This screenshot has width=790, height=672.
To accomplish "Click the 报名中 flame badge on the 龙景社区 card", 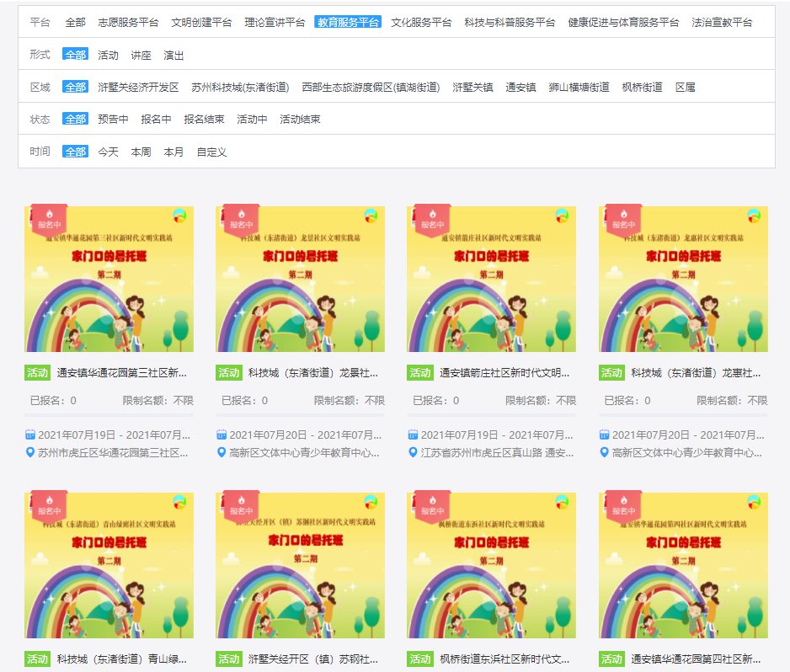I will click(x=240, y=220).
